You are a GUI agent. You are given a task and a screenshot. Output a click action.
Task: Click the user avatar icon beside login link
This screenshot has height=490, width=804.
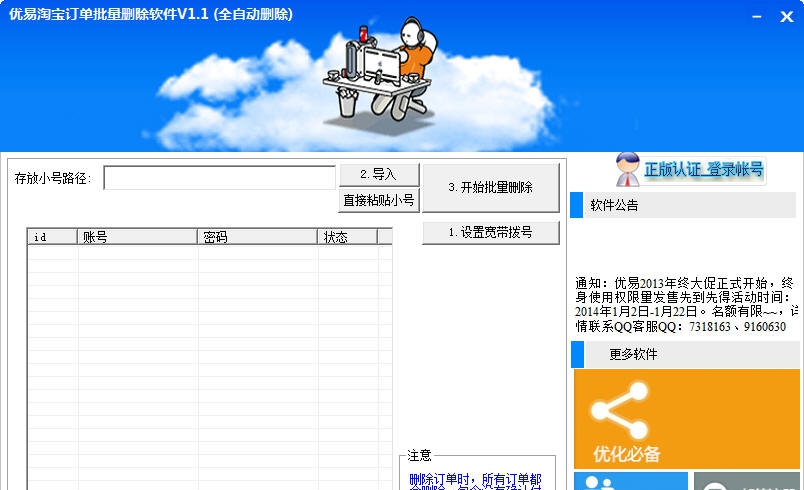click(628, 169)
